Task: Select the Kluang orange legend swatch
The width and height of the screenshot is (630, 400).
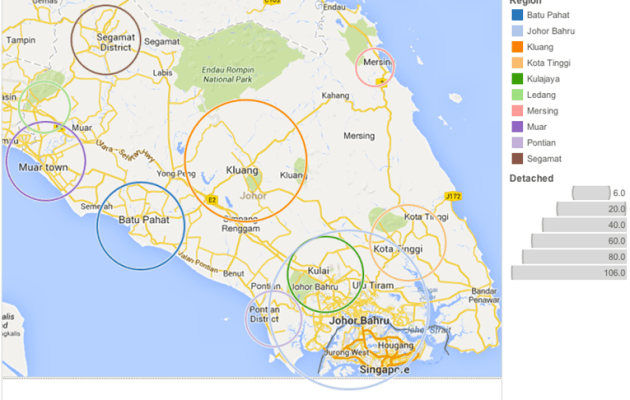Action: point(517,47)
